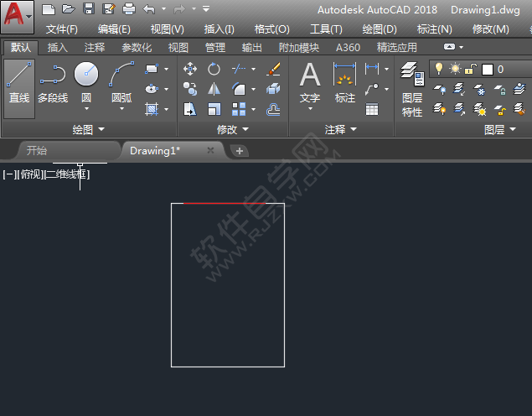
Task: Open the Circle (圆) dropdown arrow
Action: [86, 108]
